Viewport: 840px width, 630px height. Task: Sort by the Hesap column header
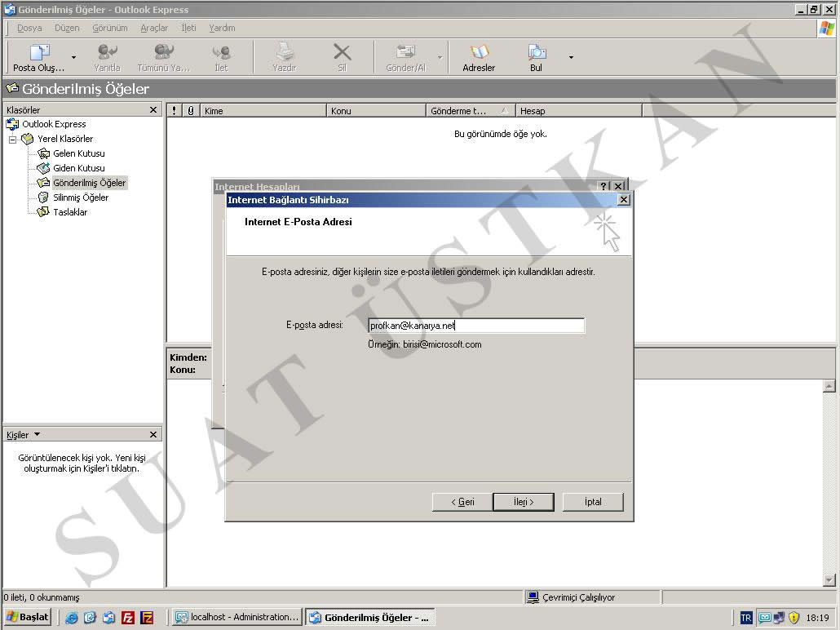click(578, 110)
